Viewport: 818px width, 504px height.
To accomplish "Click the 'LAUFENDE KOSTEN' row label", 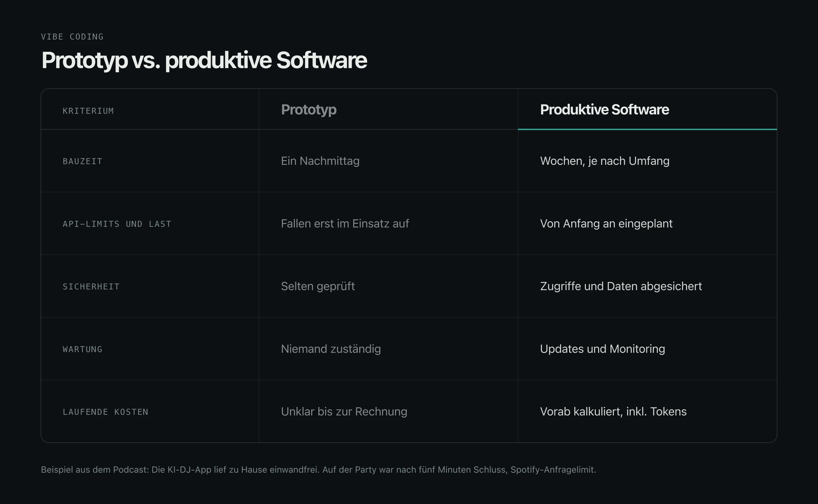I will (x=105, y=412).
